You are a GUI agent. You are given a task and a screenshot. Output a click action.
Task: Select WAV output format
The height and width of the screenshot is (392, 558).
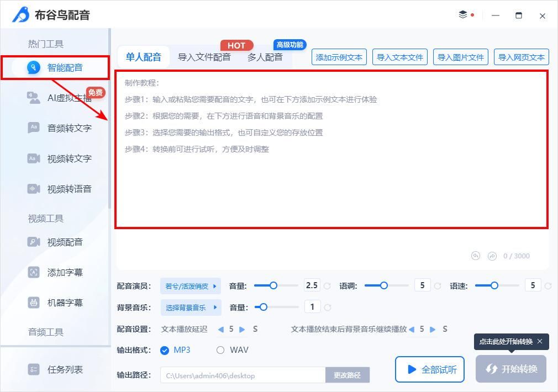[x=233, y=351]
